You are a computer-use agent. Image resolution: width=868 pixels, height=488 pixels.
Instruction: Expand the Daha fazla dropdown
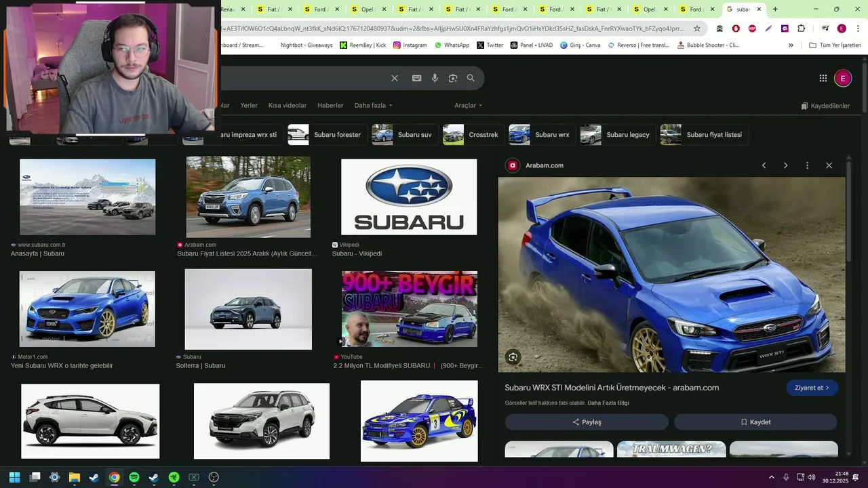[373, 106]
